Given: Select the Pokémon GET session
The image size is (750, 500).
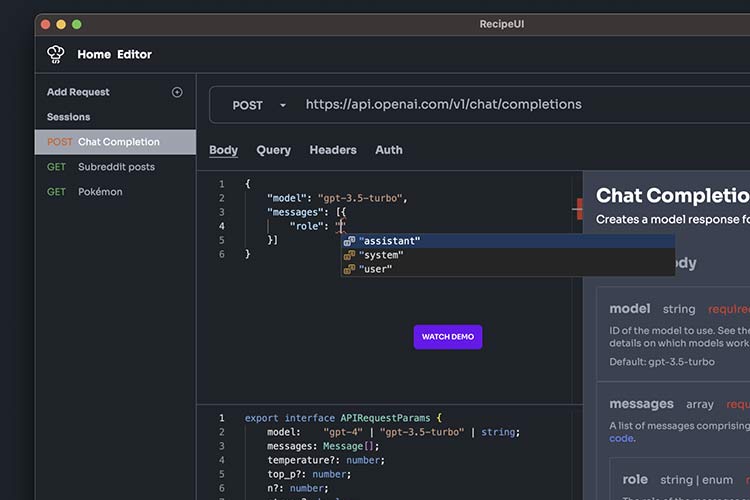Looking at the screenshot, I should click(x=100, y=191).
